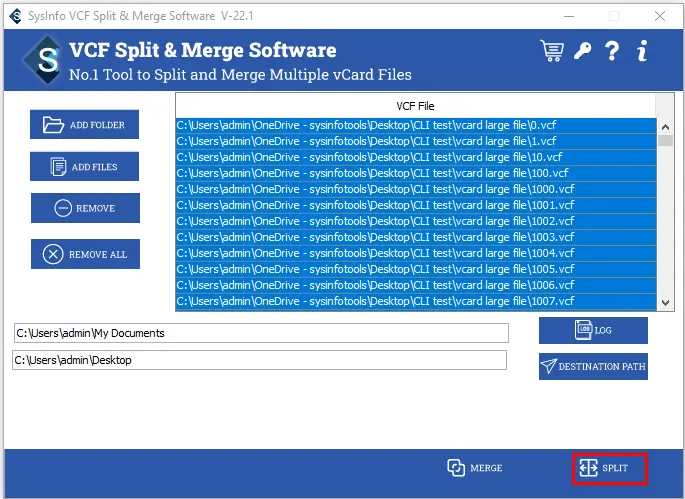Click the Desktop path input field
Screen dimensions: 685x499
[259, 360]
